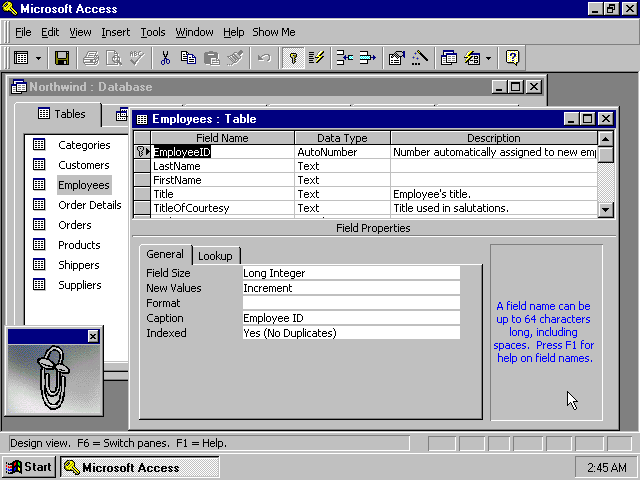Open the Insert menu
This screenshot has height=480, width=640.
(116, 32)
